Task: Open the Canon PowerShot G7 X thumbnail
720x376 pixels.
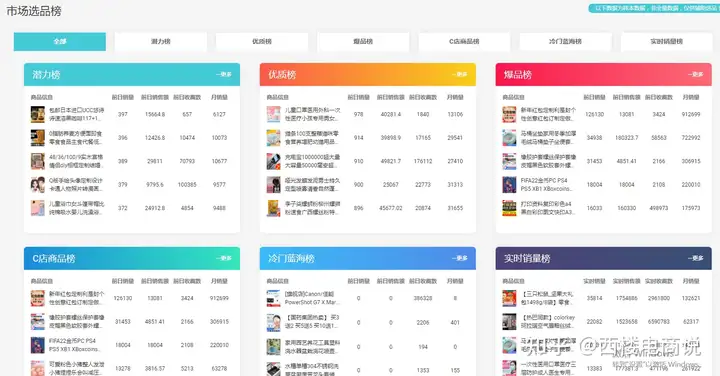Action: (274, 298)
